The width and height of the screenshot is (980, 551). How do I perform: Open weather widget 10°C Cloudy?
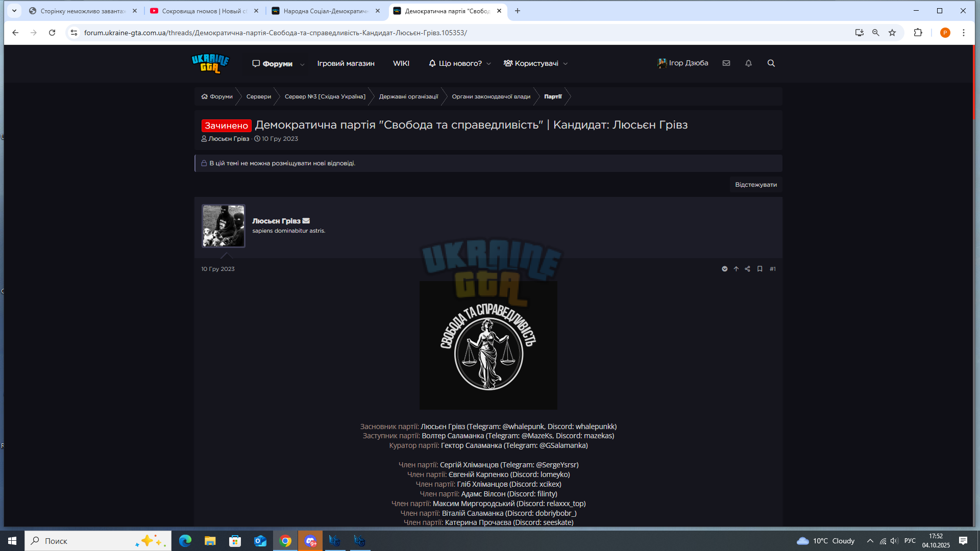click(825, 541)
